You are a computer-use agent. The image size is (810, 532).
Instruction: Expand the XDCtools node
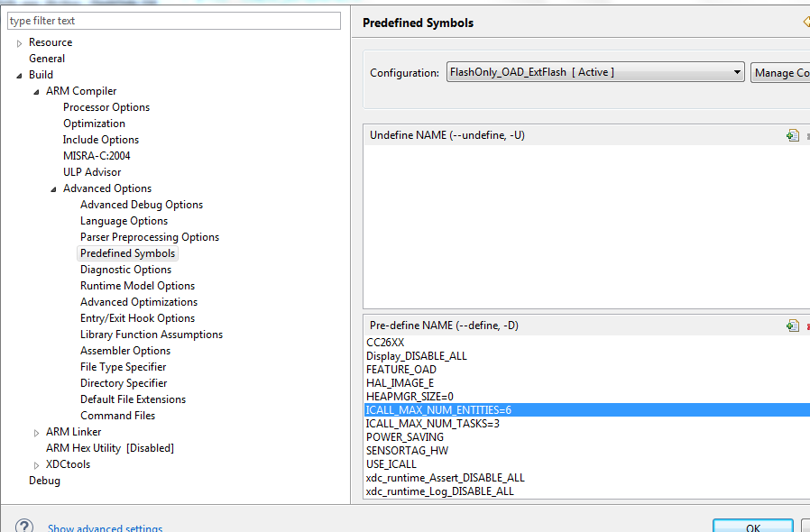pos(36,465)
